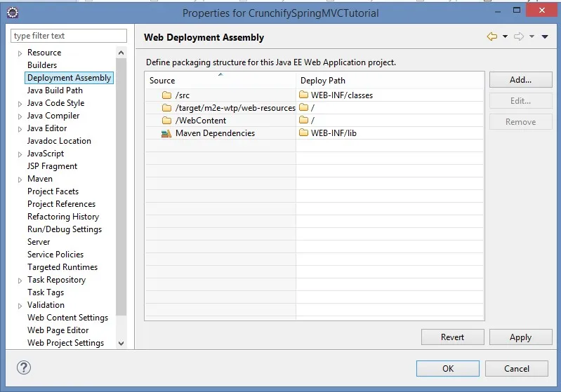Image resolution: width=561 pixels, height=392 pixels.
Task: Expand the JavaScript node
Action: 20,154
